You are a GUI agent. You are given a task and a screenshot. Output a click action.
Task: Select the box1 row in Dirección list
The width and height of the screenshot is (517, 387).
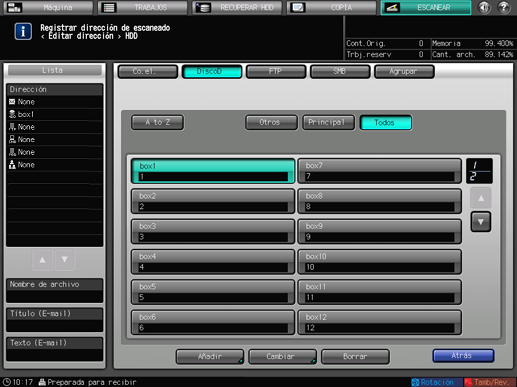(x=55, y=114)
